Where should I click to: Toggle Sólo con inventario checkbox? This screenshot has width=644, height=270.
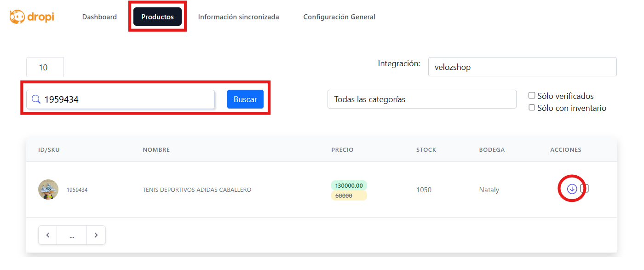point(532,108)
